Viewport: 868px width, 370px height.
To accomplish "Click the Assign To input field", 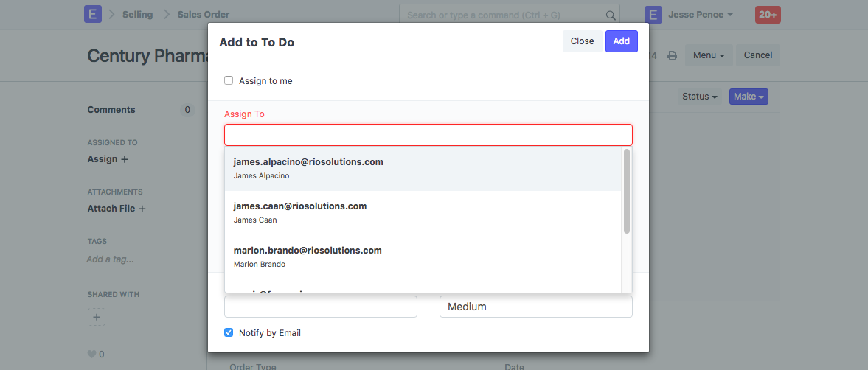I will point(428,135).
